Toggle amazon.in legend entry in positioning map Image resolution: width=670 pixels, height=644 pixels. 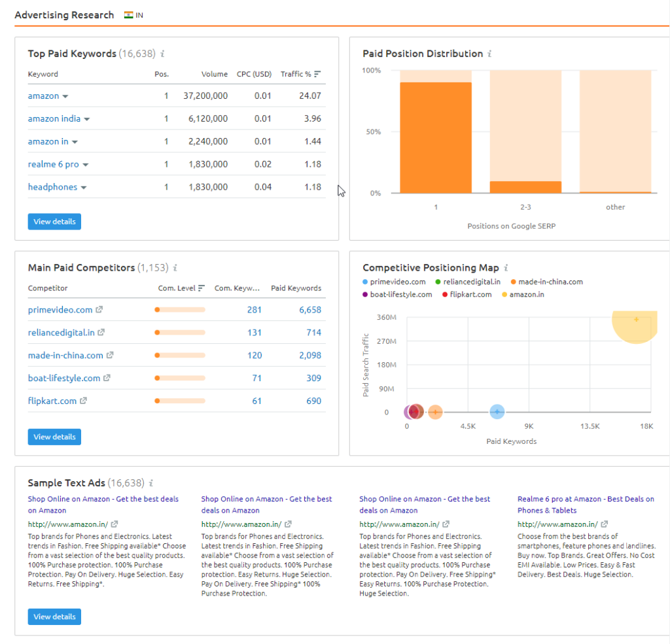pyautogui.click(x=523, y=295)
